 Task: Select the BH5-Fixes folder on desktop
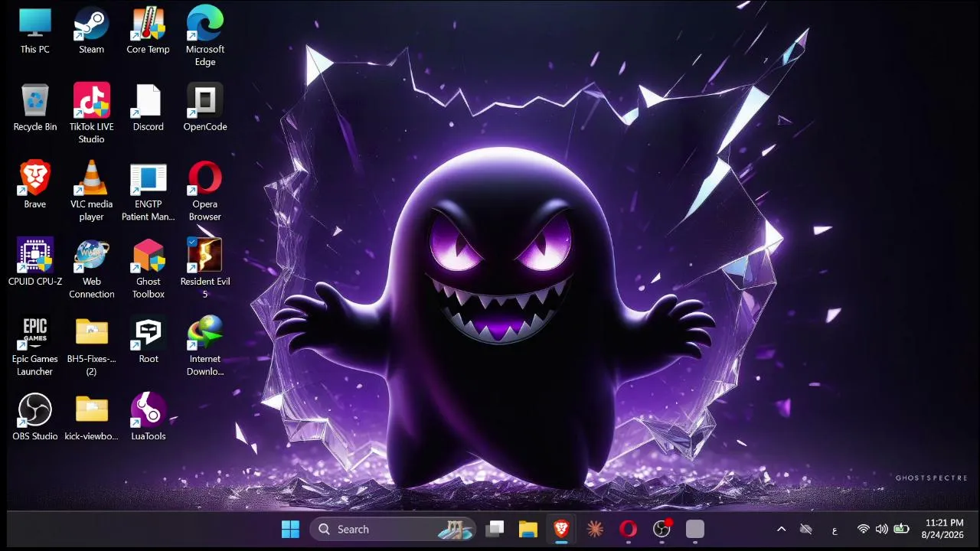pyautogui.click(x=92, y=346)
